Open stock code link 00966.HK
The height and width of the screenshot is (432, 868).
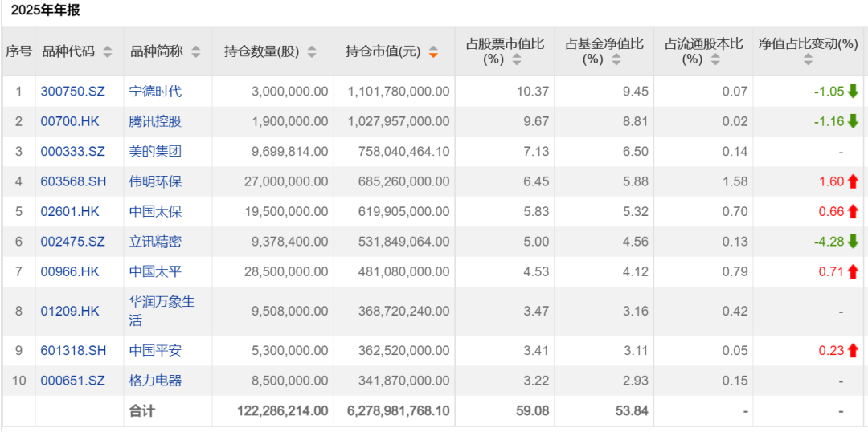click(70, 271)
